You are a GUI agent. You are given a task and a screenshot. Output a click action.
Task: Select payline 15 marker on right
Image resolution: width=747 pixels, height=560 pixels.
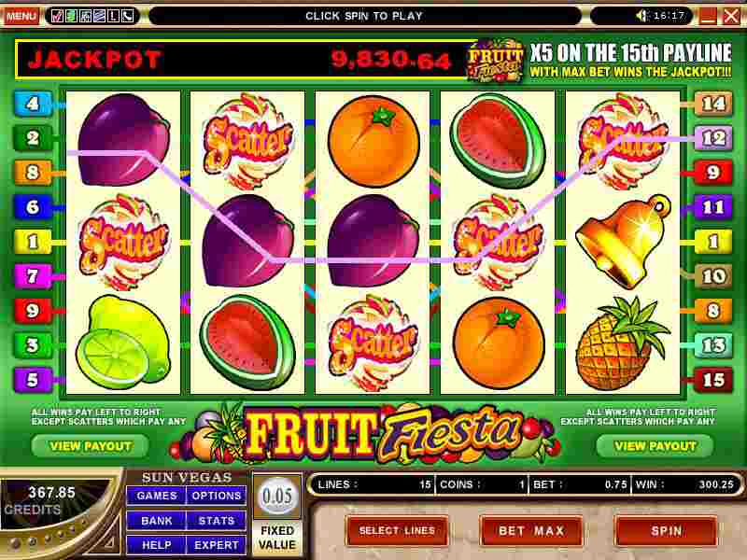coord(713,380)
